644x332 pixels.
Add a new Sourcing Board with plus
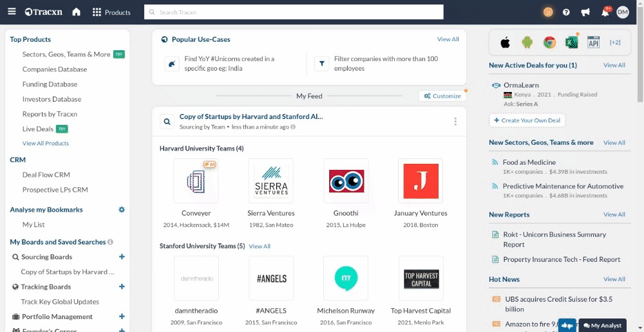122,257
